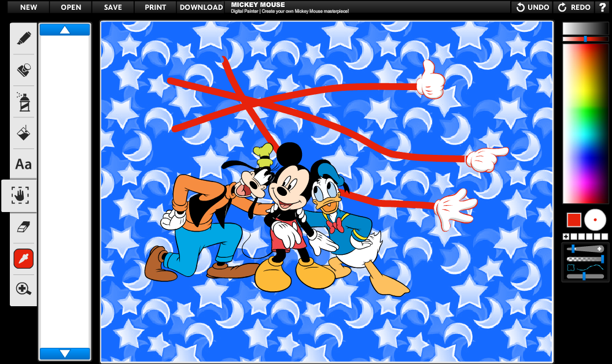The image size is (612, 364).
Task: Switch to the eraser tool
Action: tap(23, 227)
